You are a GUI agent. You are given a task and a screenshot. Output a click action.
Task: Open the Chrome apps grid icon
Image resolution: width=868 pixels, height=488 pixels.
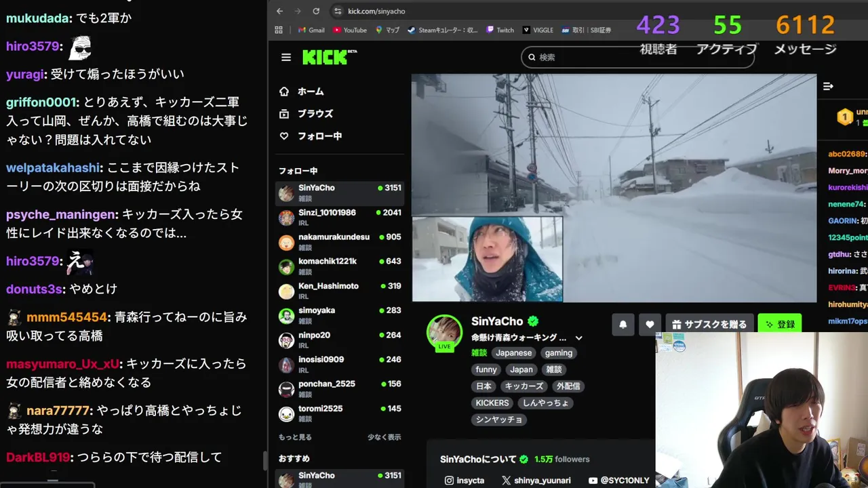tap(279, 30)
